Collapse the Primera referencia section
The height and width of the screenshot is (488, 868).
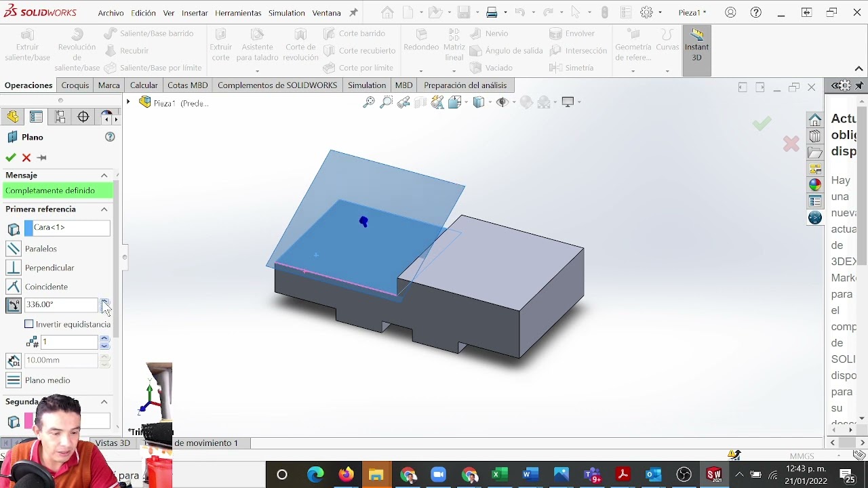[104, 209]
